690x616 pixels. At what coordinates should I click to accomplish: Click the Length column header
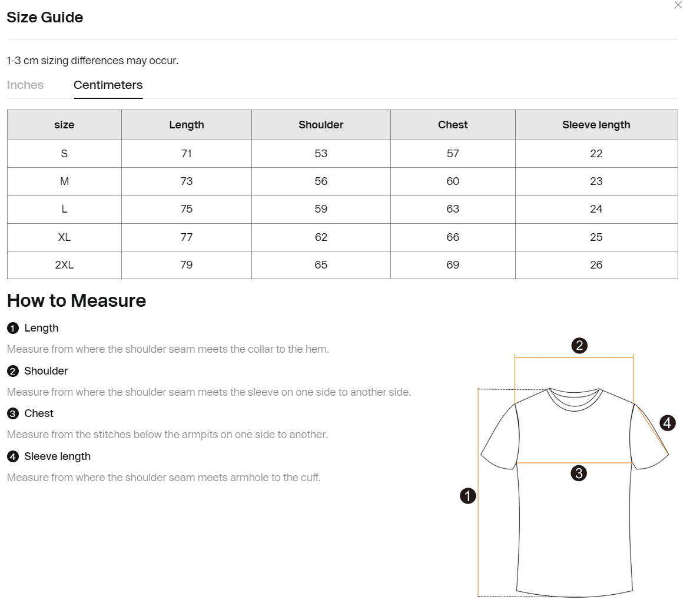tap(187, 125)
